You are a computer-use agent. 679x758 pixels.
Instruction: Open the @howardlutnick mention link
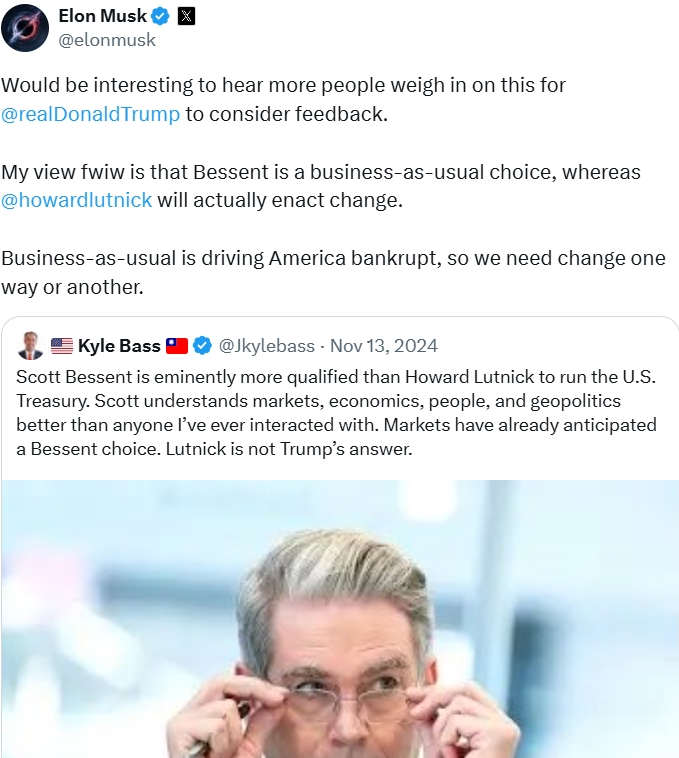point(76,200)
